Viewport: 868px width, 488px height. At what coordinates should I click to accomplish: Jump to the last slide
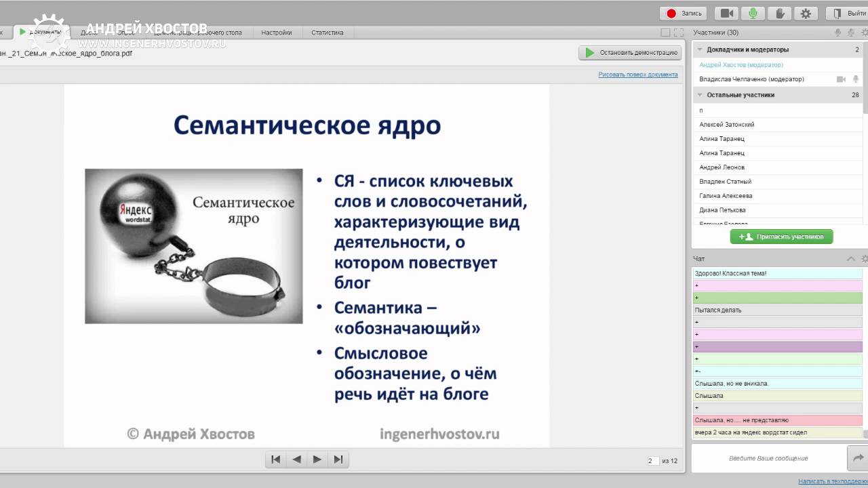(x=338, y=459)
